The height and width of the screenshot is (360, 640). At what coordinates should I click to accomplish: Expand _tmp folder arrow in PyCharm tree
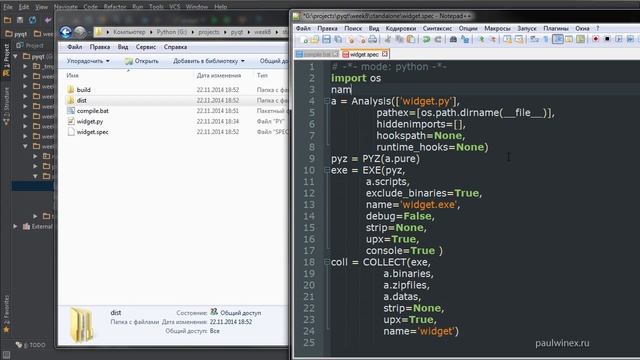[x=26, y=66]
